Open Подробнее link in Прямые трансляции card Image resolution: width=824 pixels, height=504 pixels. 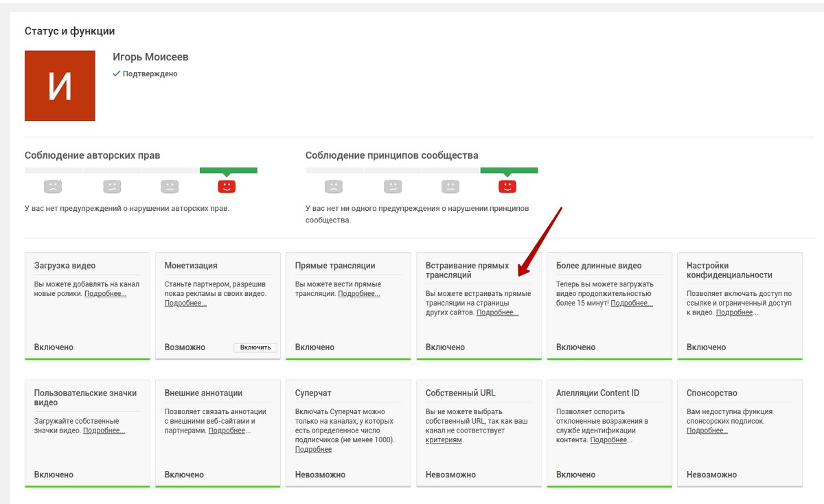[x=358, y=294]
